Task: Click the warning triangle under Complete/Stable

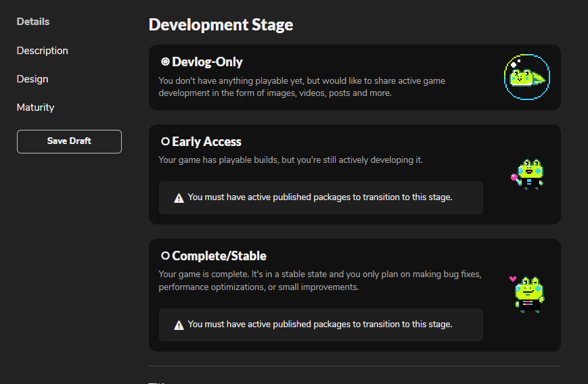Action: point(179,325)
